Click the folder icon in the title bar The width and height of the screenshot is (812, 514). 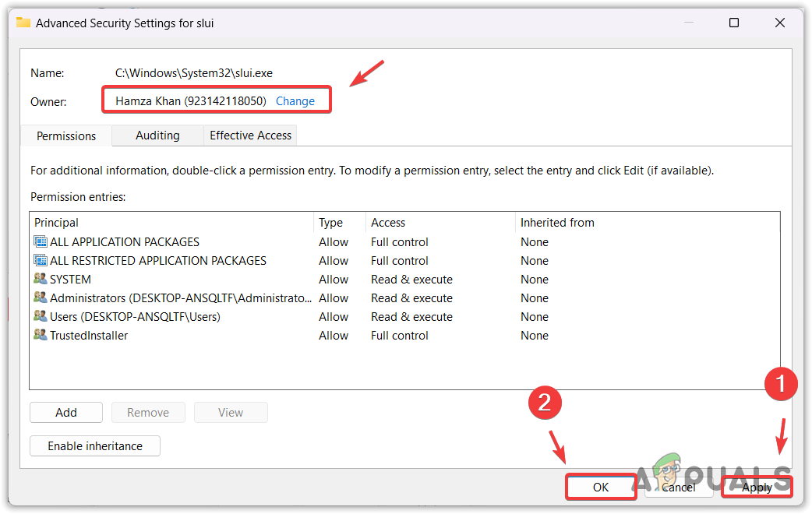[x=23, y=23]
